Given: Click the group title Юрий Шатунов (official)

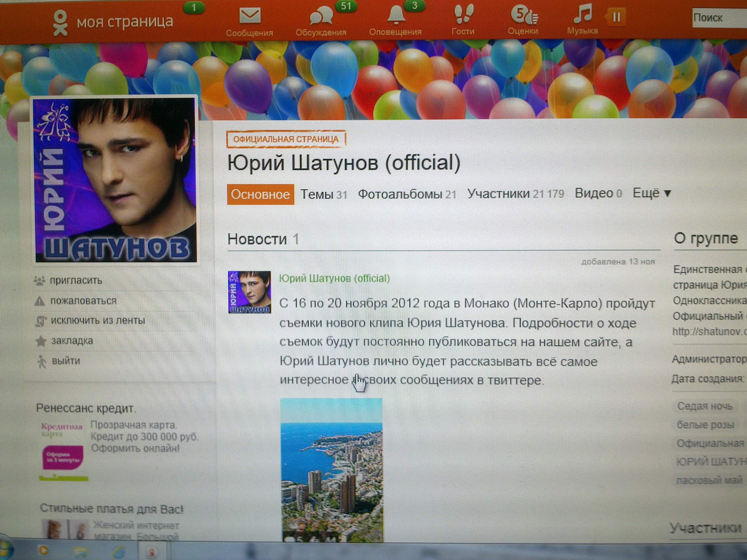Looking at the screenshot, I should [x=344, y=163].
